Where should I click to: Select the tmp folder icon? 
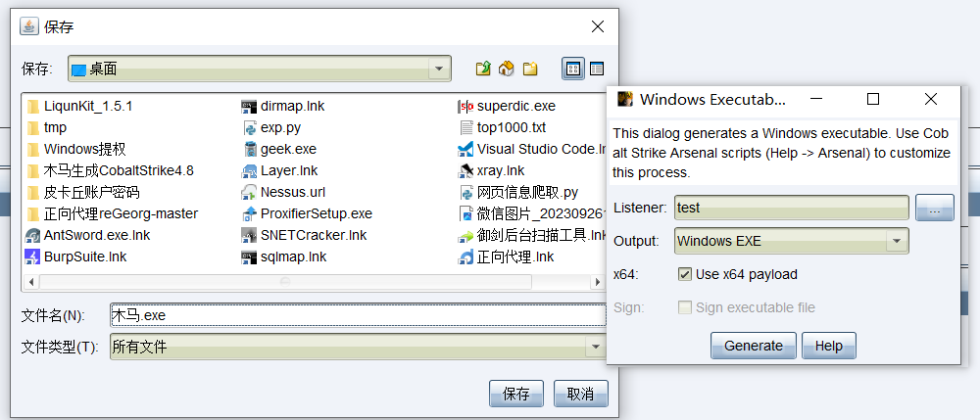tap(33, 128)
